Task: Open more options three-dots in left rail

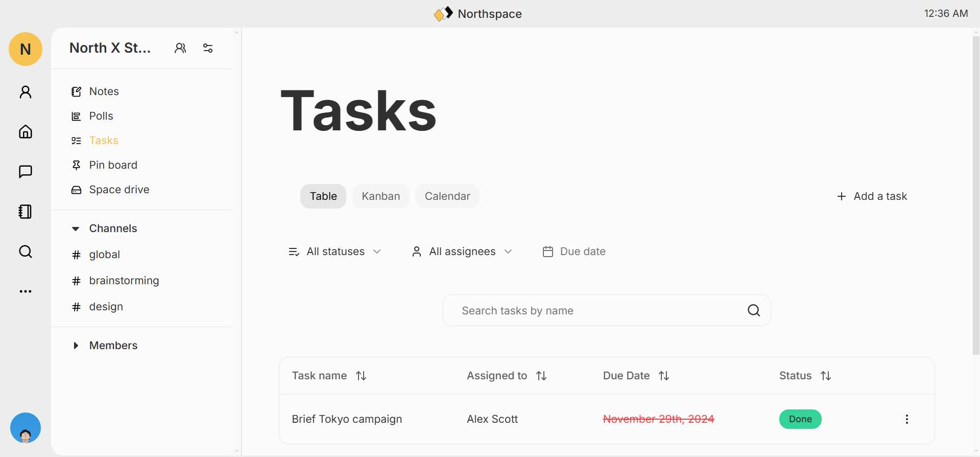Action: pyautogui.click(x=26, y=291)
